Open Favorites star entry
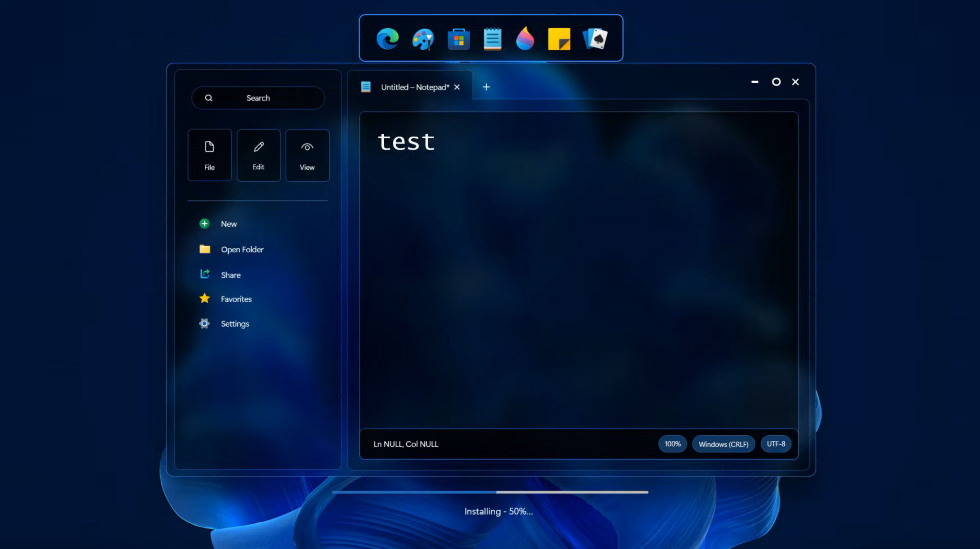 coord(235,299)
